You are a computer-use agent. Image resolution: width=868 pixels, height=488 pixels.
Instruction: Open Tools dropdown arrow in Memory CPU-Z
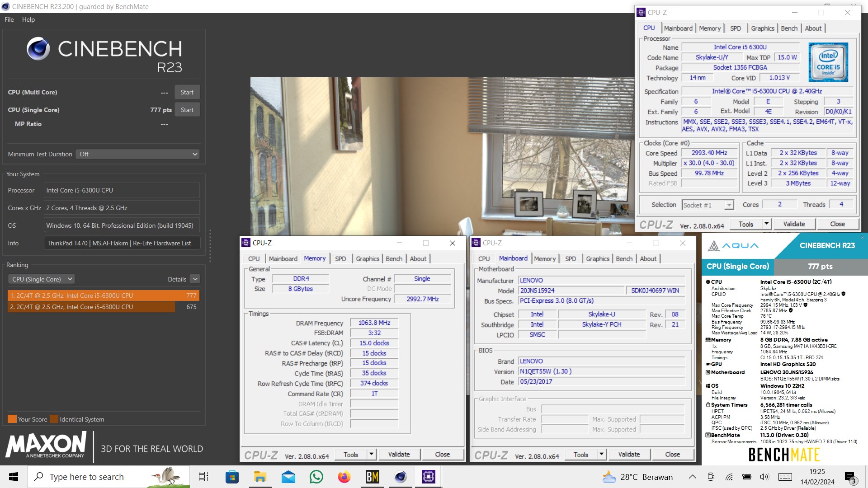[371, 455]
